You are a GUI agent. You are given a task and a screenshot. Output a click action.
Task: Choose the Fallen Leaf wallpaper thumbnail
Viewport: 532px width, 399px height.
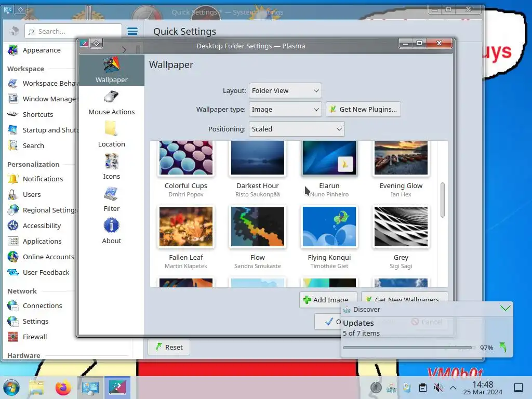pyautogui.click(x=186, y=227)
